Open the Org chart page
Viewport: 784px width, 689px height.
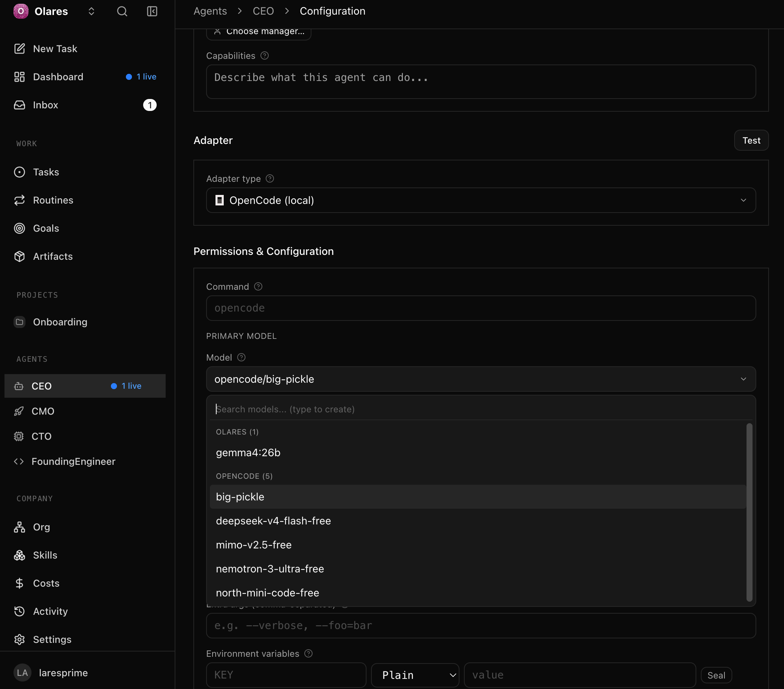85,527
